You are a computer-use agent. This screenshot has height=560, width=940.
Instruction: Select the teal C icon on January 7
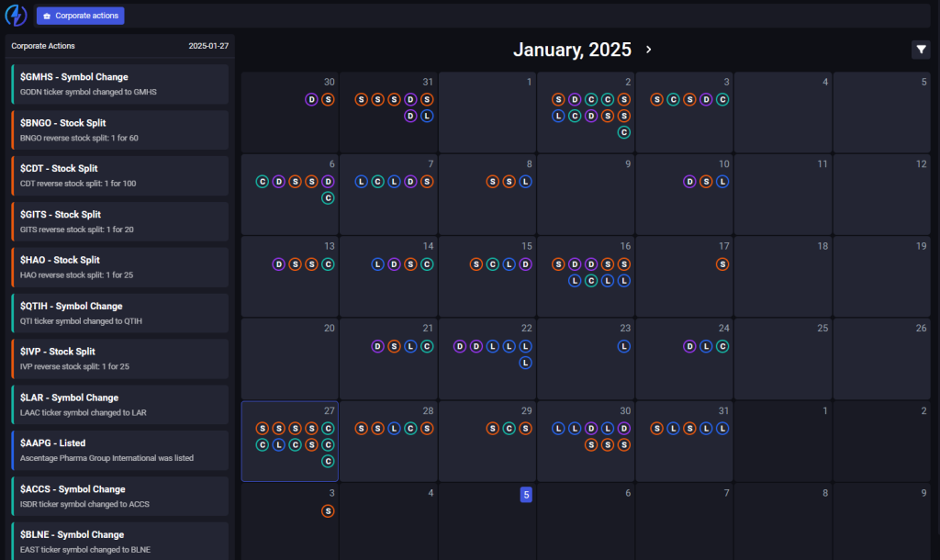tap(377, 182)
